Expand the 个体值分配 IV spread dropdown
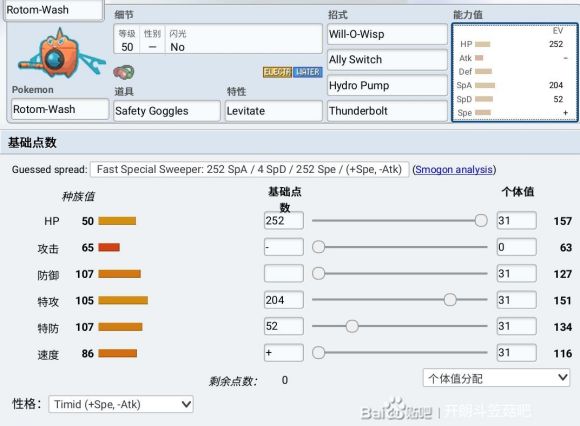This screenshot has height=426, width=580. pyautogui.click(x=496, y=378)
